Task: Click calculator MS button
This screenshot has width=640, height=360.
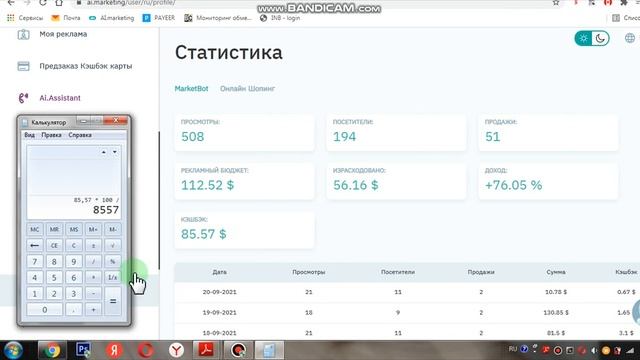Action: click(74, 229)
